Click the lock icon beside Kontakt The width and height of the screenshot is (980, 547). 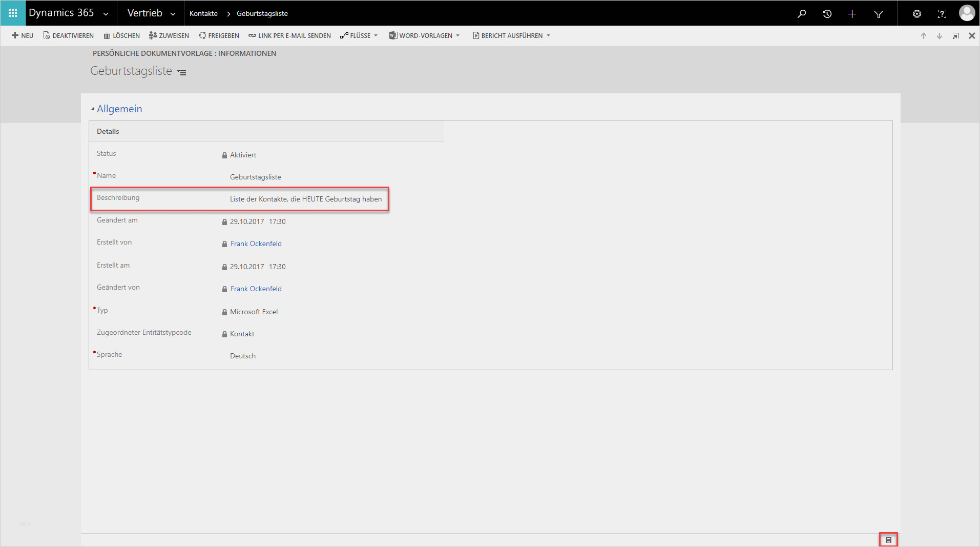click(224, 334)
